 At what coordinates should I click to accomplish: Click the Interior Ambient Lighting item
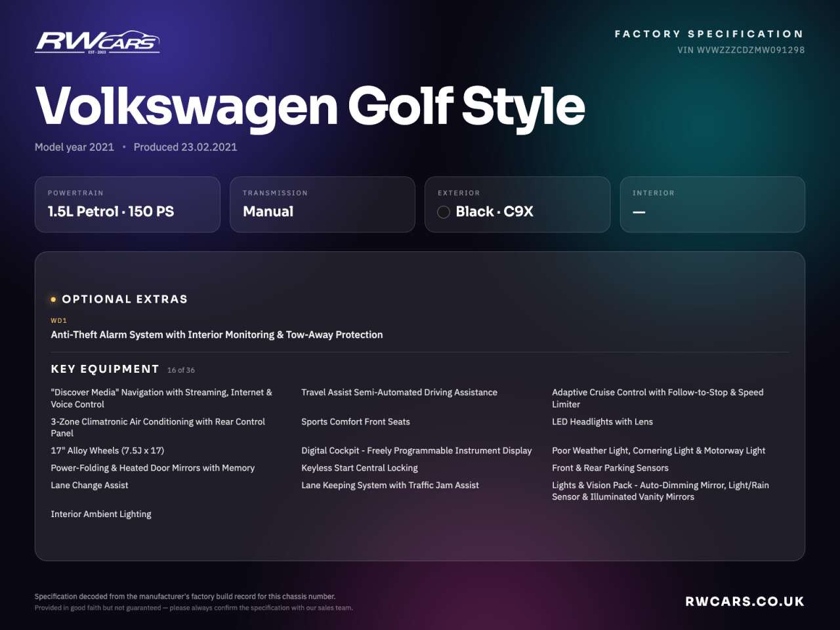101,514
